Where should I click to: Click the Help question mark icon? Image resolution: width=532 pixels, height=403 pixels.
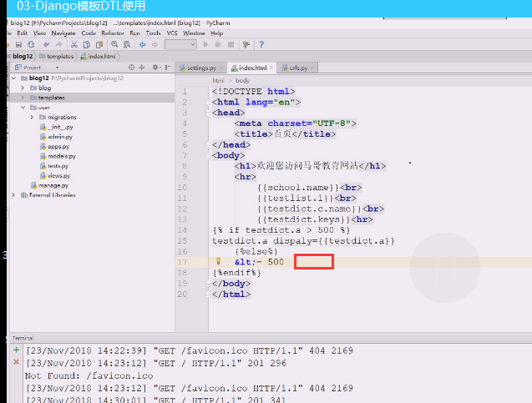click(x=261, y=45)
